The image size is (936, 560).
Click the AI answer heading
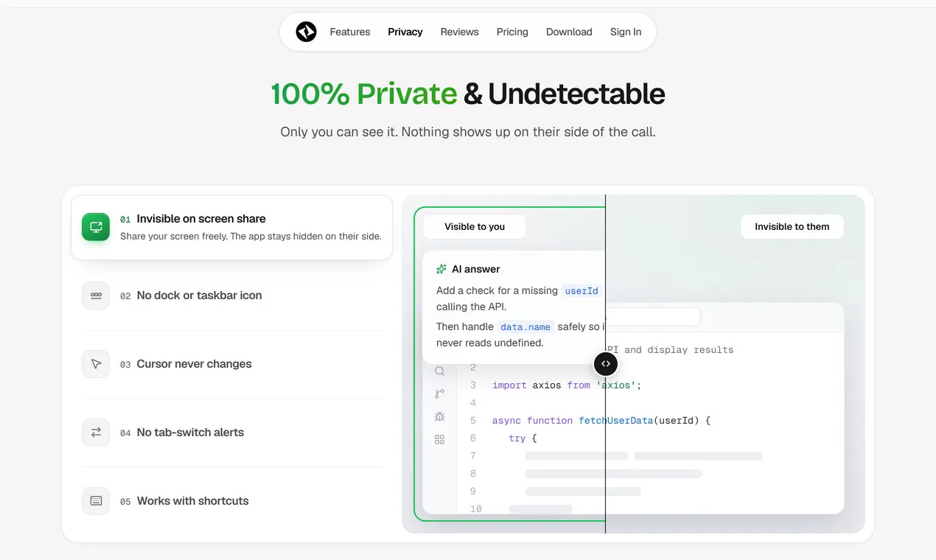coord(476,270)
